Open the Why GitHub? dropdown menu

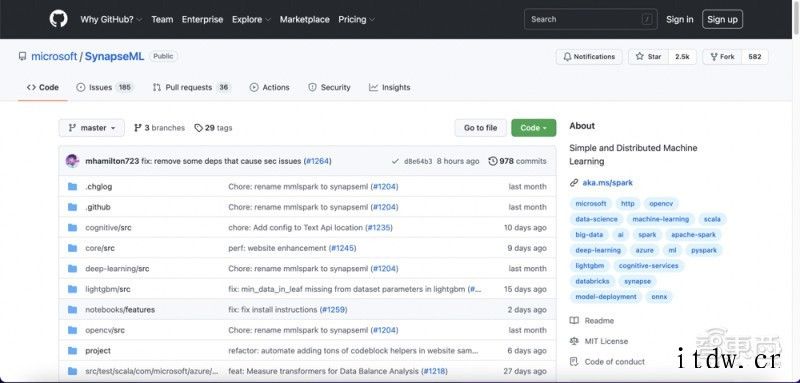click(111, 19)
